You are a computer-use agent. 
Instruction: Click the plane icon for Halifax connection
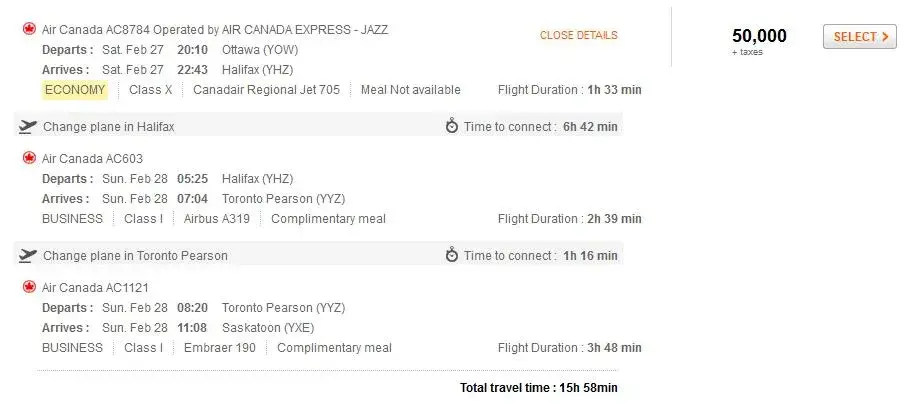tap(28, 127)
